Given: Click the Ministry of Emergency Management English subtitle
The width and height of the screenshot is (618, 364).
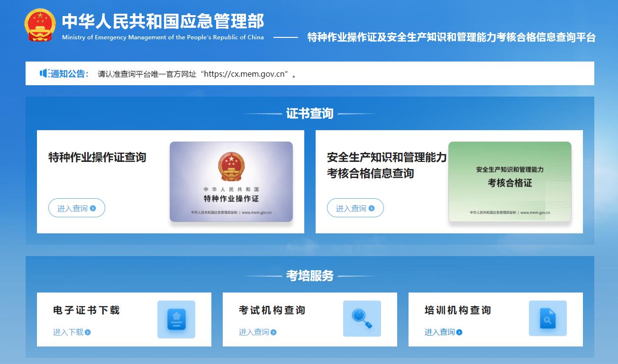Looking at the screenshot, I should [163, 37].
